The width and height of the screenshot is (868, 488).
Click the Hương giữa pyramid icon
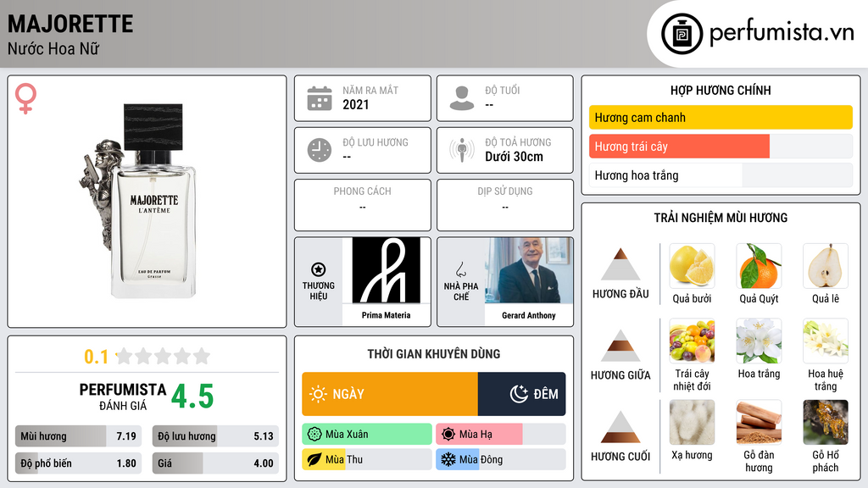pos(620,346)
